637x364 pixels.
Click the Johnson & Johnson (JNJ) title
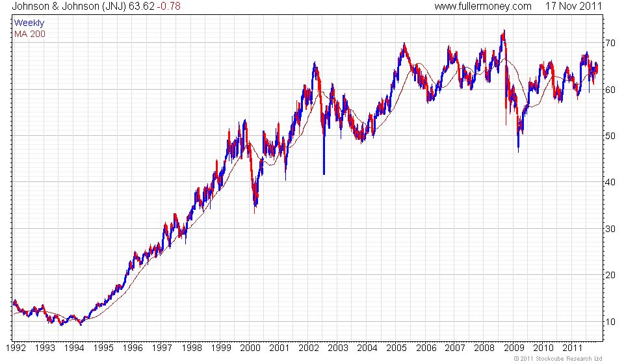(69, 6)
